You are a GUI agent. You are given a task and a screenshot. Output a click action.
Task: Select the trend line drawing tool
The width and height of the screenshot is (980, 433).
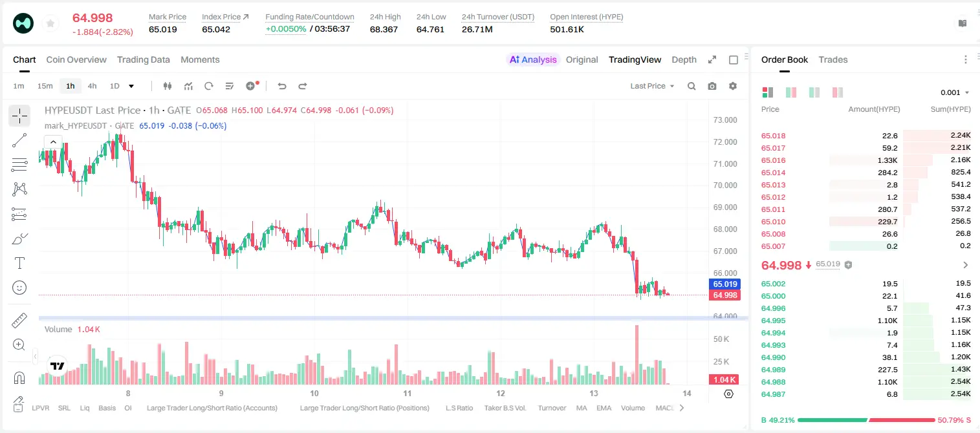point(19,140)
